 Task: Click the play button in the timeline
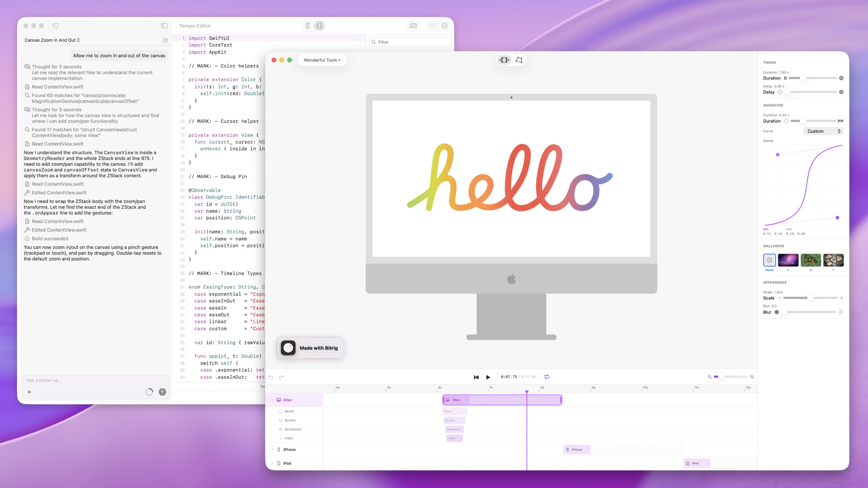tap(488, 377)
